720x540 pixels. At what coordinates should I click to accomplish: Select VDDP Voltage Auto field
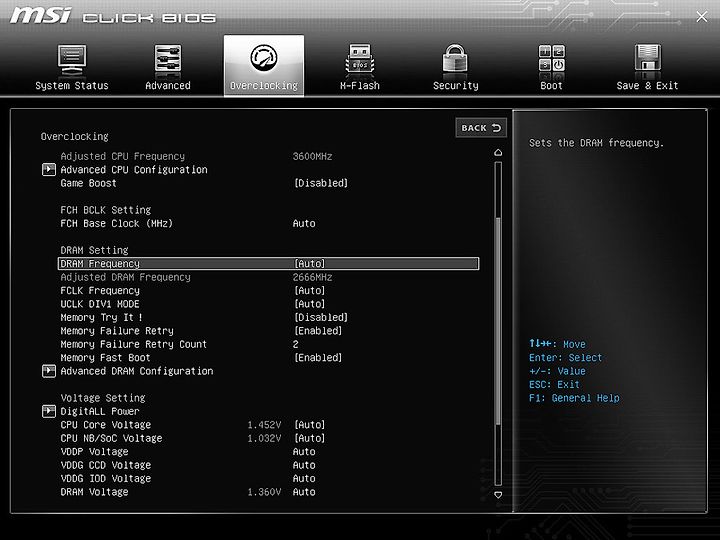(304, 452)
